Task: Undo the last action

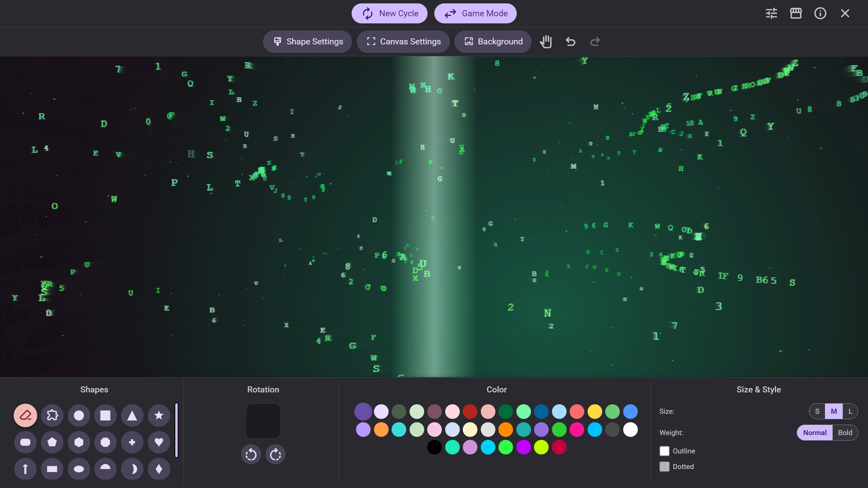Action: pos(570,41)
